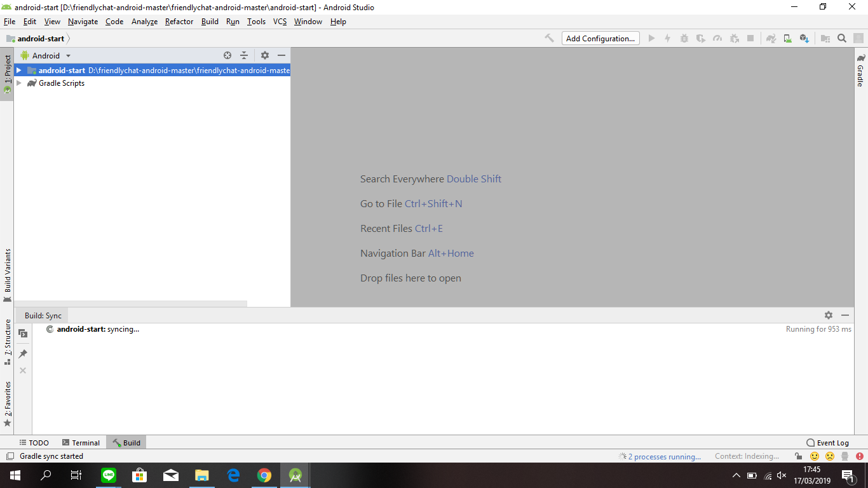Image resolution: width=868 pixels, height=488 pixels.
Task: Click the grey X icon in Build sidebar
Action: coord(23,370)
